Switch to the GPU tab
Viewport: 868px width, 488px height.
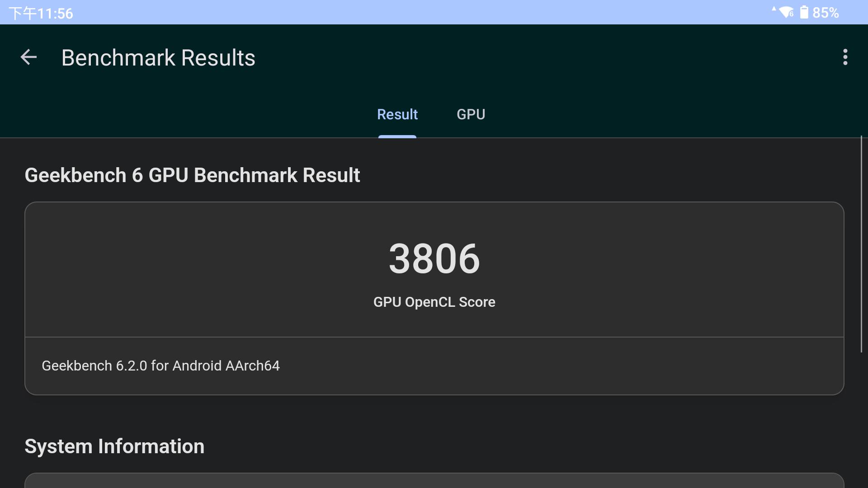[471, 114]
